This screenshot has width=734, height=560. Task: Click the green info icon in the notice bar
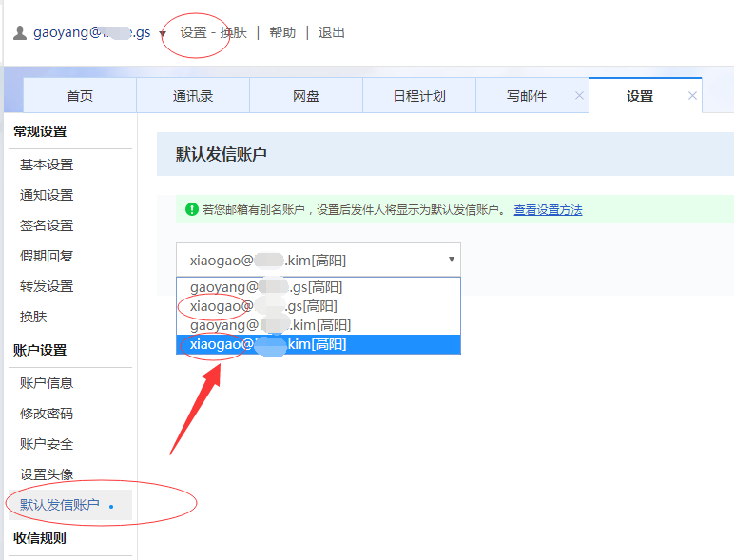[191, 210]
